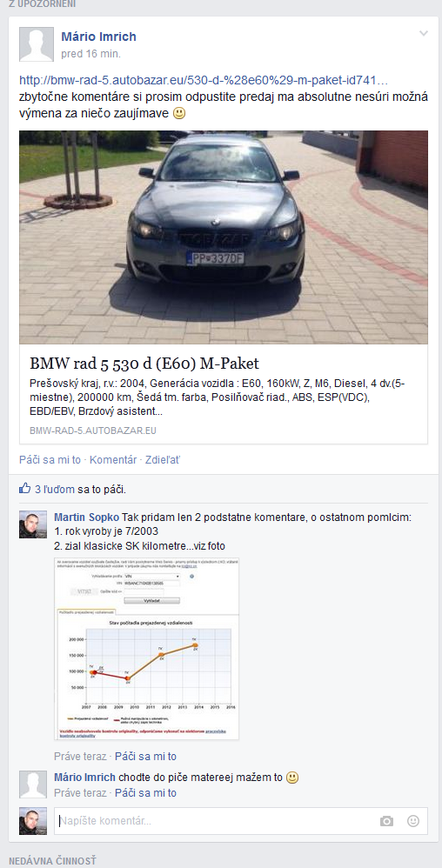Open the odometer chart image in comment
The height and width of the screenshot is (868, 442).
click(x=147, y=649)
